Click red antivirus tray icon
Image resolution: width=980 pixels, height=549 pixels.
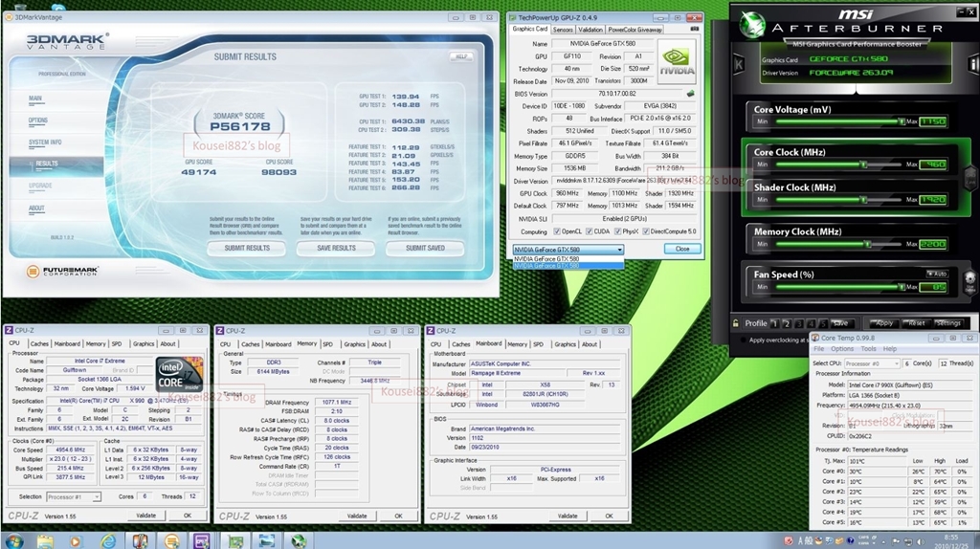pyautogui.click(x=789, y=541)
